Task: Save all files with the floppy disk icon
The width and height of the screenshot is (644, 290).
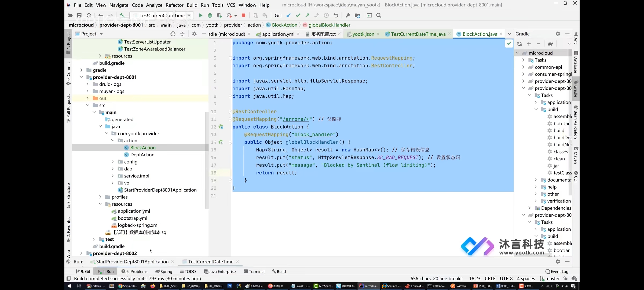Action: 79,16
